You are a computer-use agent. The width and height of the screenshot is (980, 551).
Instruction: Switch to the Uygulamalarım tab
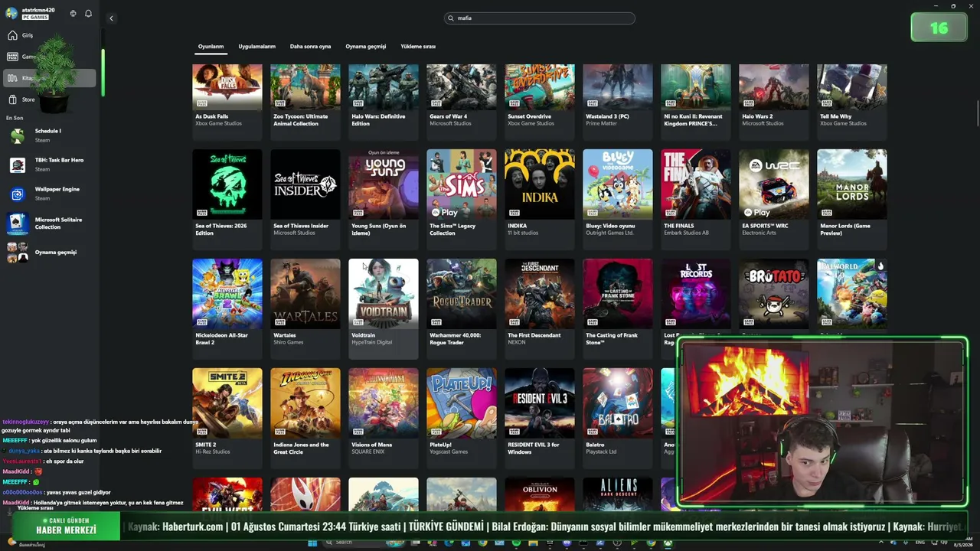tap(256, 47)
